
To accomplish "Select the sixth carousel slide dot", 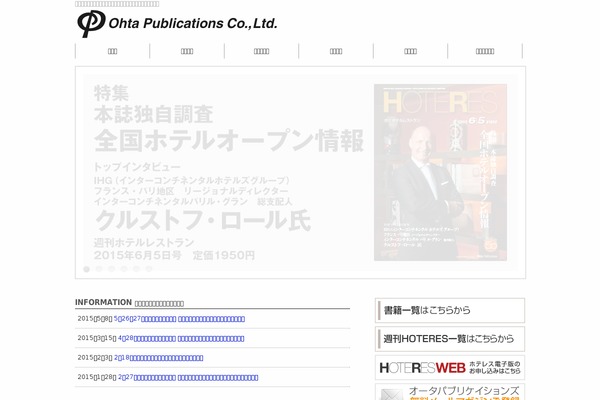I will click(149, 269).
